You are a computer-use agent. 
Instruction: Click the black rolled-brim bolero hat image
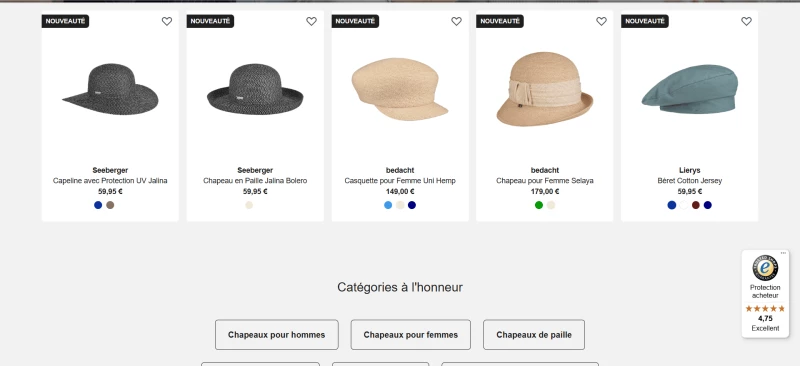pos(255,89)
